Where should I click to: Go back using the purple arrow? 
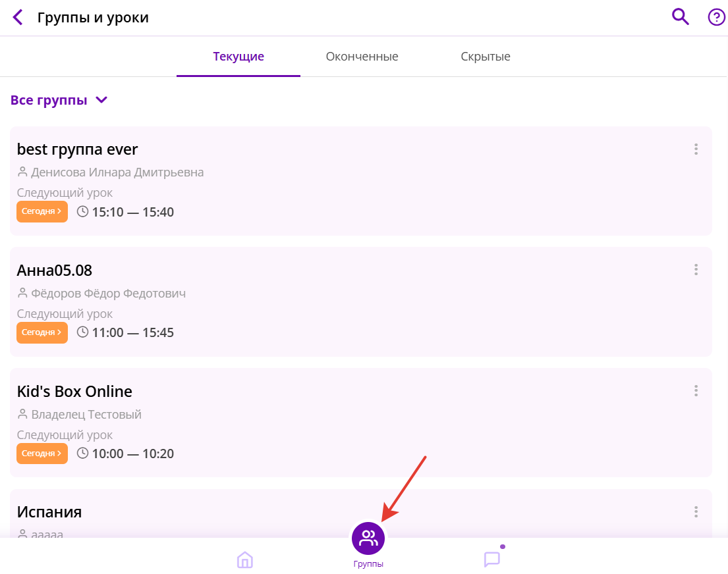tap(18, 18)
